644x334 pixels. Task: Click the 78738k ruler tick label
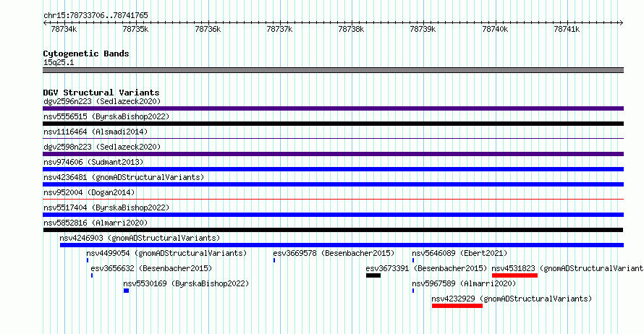[351, 29]
